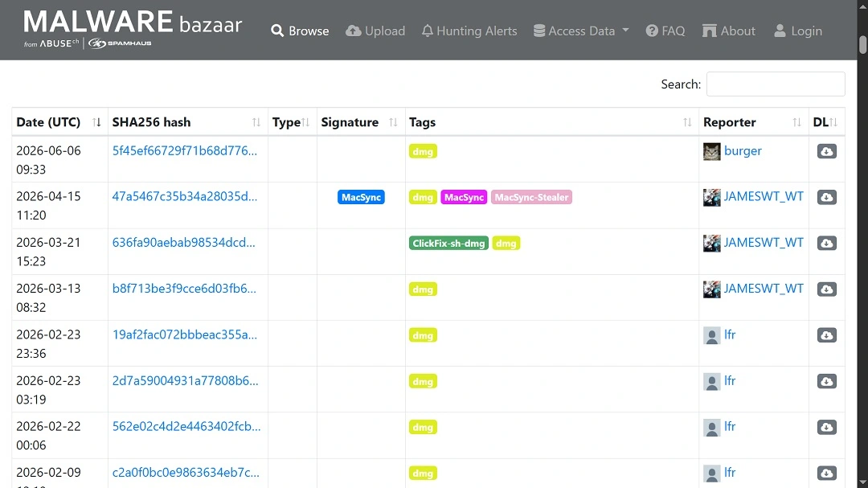868x488 pixels.
Task: Click dmg tag in burger's row
Action: click(423, 151)
